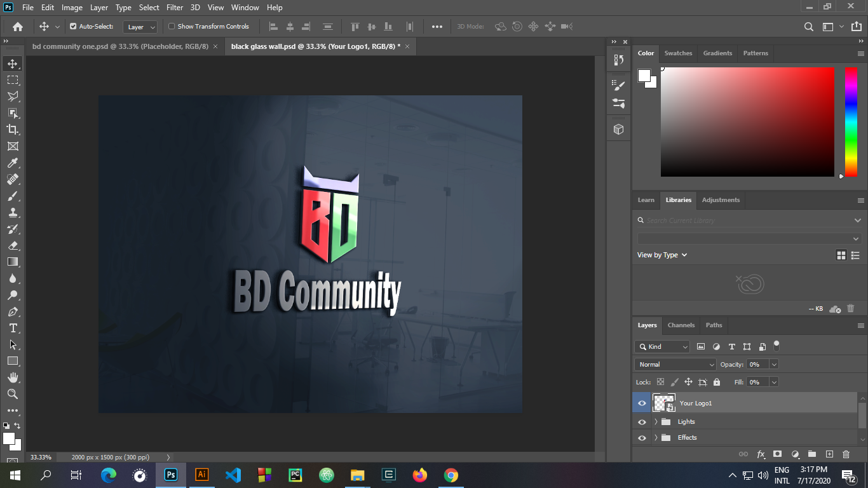
Task: Select the Healing Brush tool
Action: [13, 180]
